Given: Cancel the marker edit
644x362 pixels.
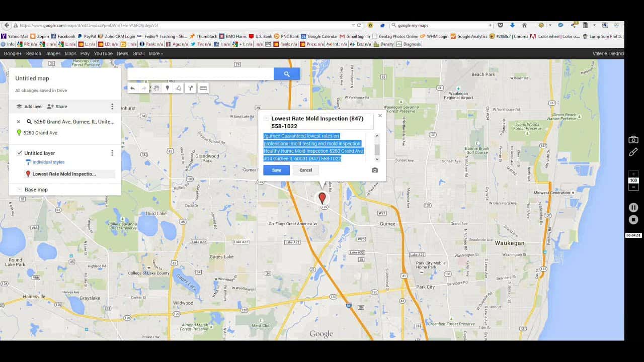Looking at the screenshot, I should (306, 170).
